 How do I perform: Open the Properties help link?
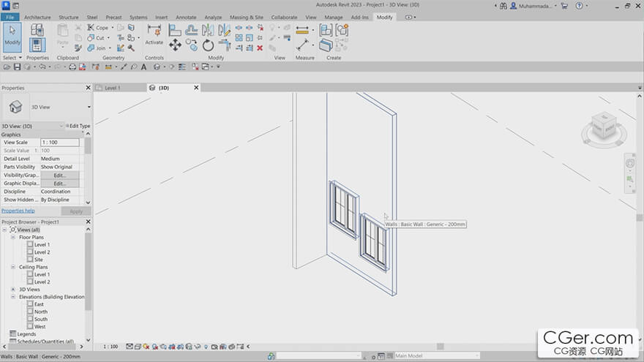[x=18, y=211]
